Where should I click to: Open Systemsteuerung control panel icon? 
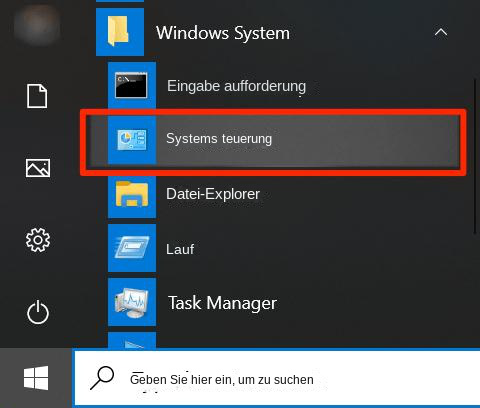(132, 140)
